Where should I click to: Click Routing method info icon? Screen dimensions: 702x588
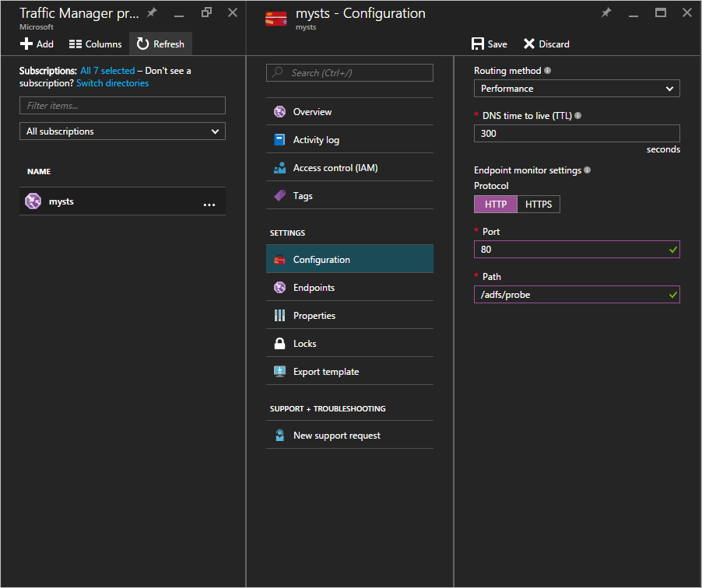548,71
